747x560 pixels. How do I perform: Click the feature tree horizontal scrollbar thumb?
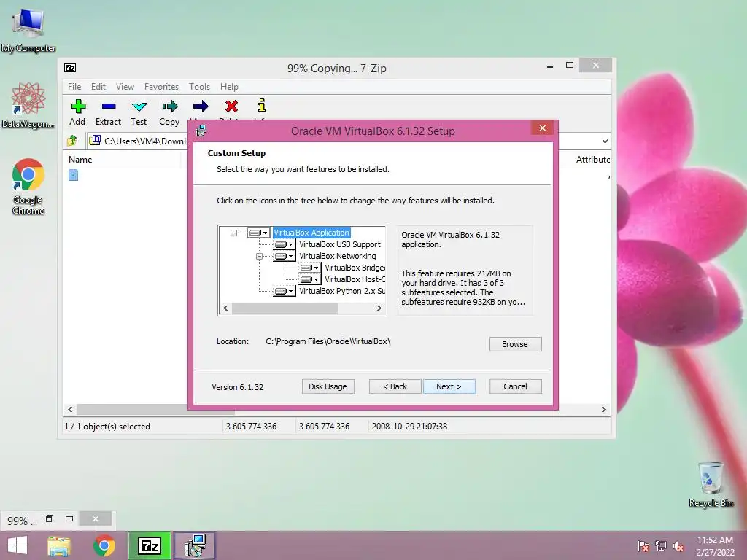[x=285, y=308]
